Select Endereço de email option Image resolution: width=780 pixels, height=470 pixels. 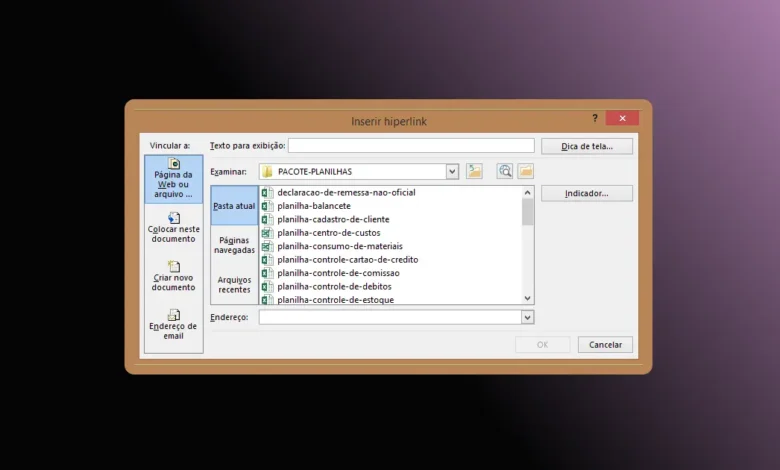[174, 324]
